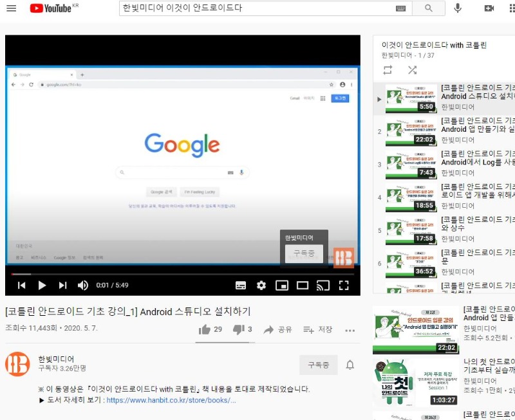Open the YouTube apps grid icon
Image resolution: width=515 pixels, height=420 pixels.
512,8
